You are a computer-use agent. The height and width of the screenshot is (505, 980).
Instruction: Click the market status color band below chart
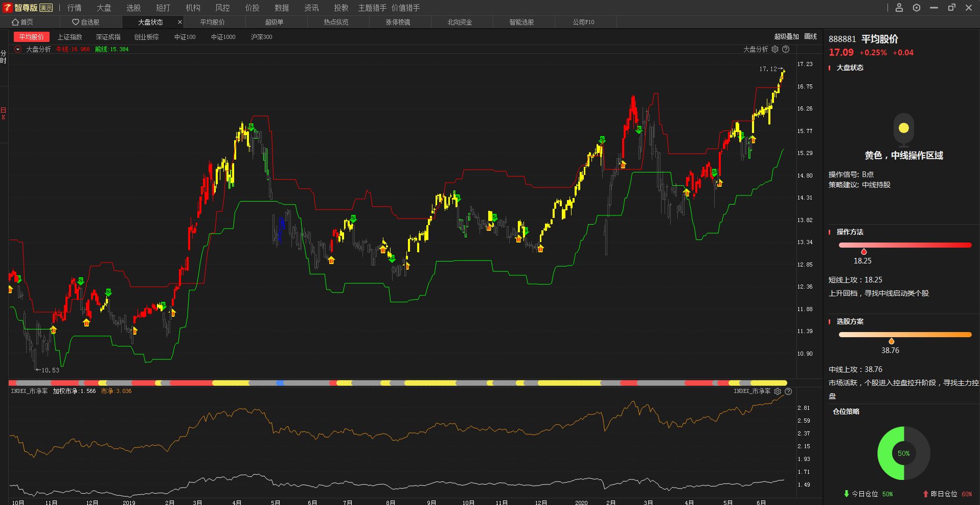point(398,383)
